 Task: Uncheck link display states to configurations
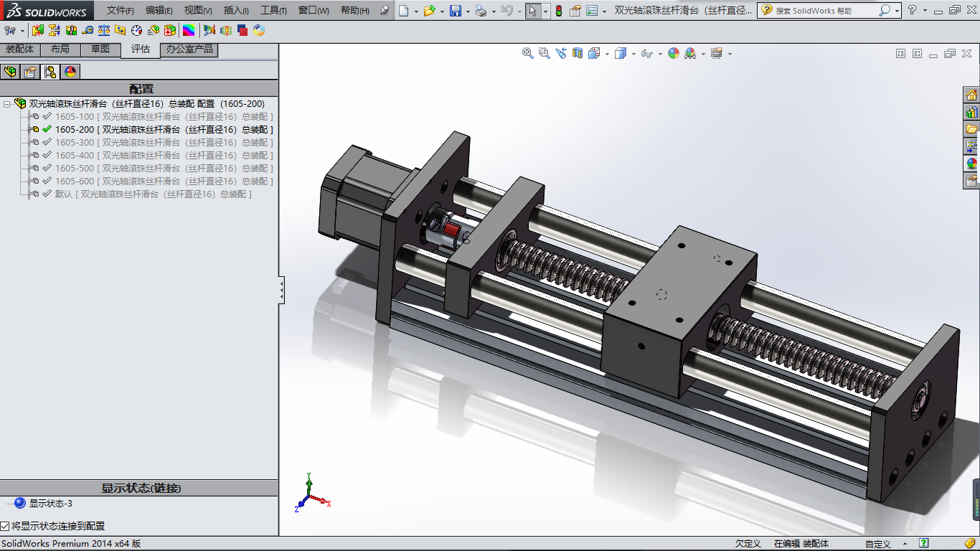[5, 526]
